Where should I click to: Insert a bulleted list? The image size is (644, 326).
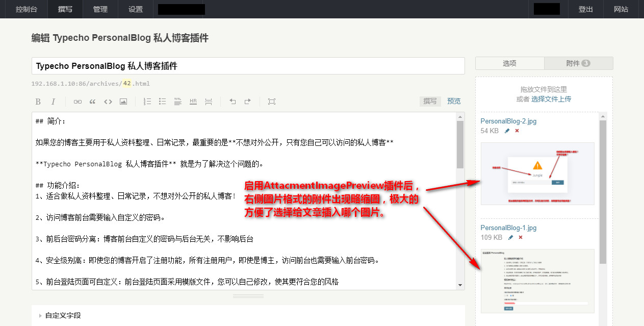point(163,102)
